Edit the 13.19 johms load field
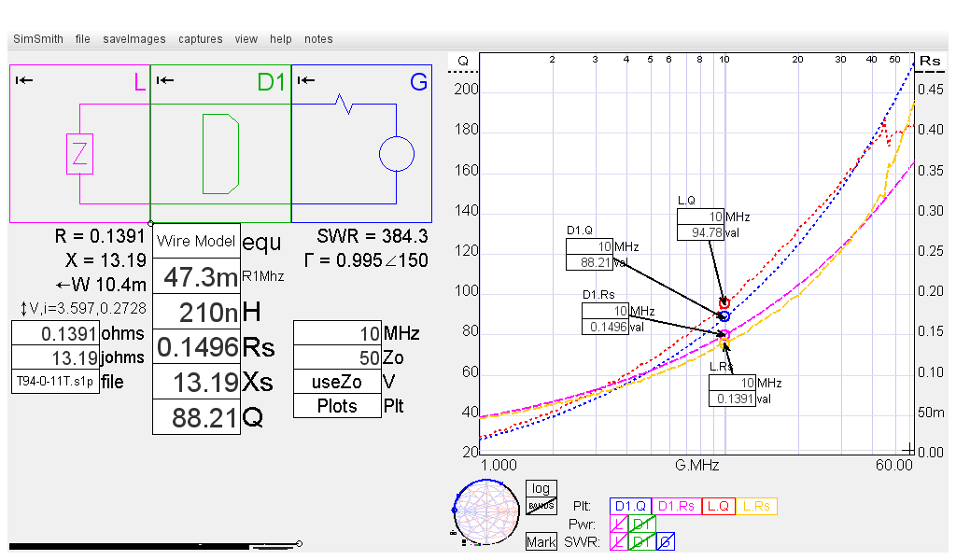The height and width of the screenshot is (560, 956). pos(55,357)
